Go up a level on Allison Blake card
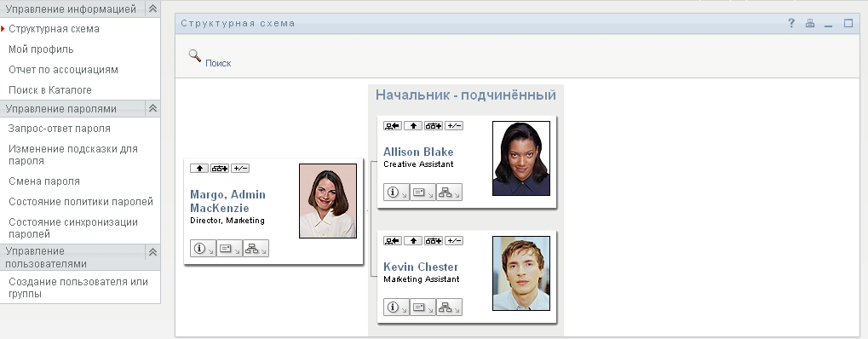Screen dimensions: 868x339 [413, 126]
